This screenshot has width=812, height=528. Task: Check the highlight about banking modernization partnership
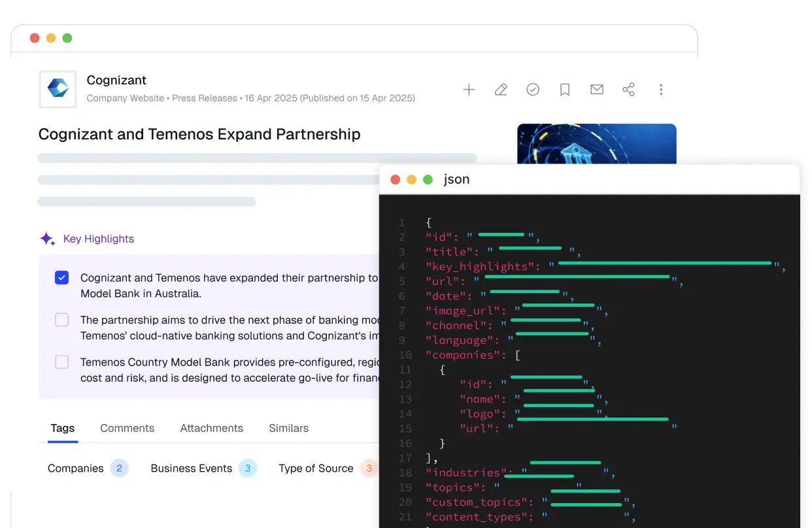click(61, 320)
